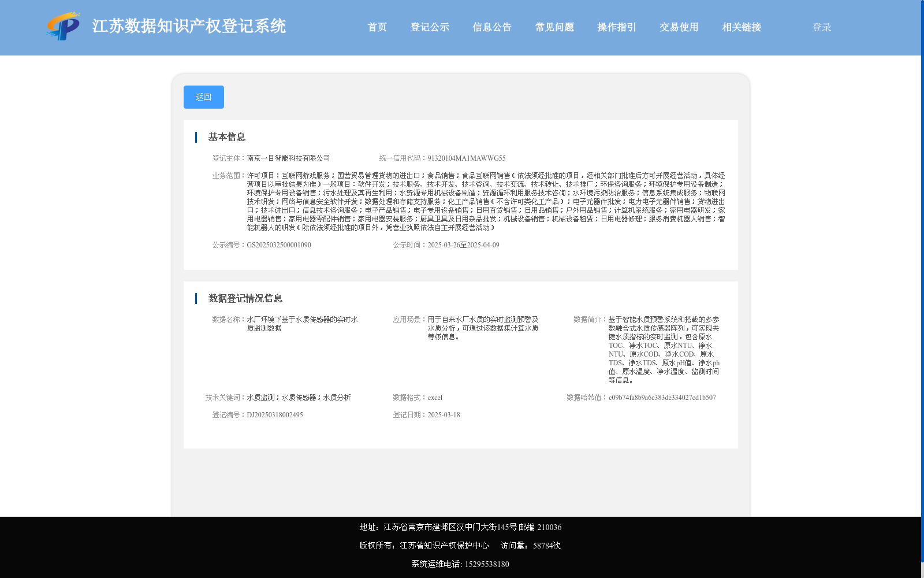The width and height of the screenshot is (924, 578).
Task: Click the 登录 login link
Action: pos(822,27)
